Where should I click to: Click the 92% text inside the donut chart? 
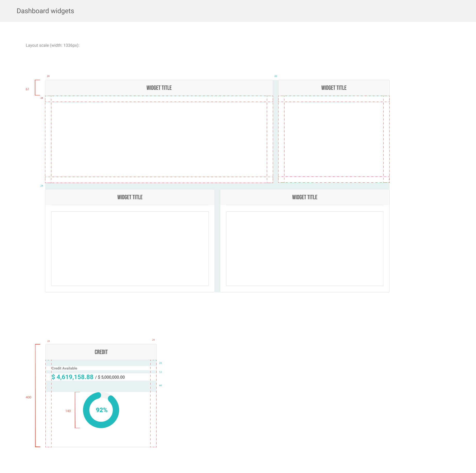click(102, 410)
